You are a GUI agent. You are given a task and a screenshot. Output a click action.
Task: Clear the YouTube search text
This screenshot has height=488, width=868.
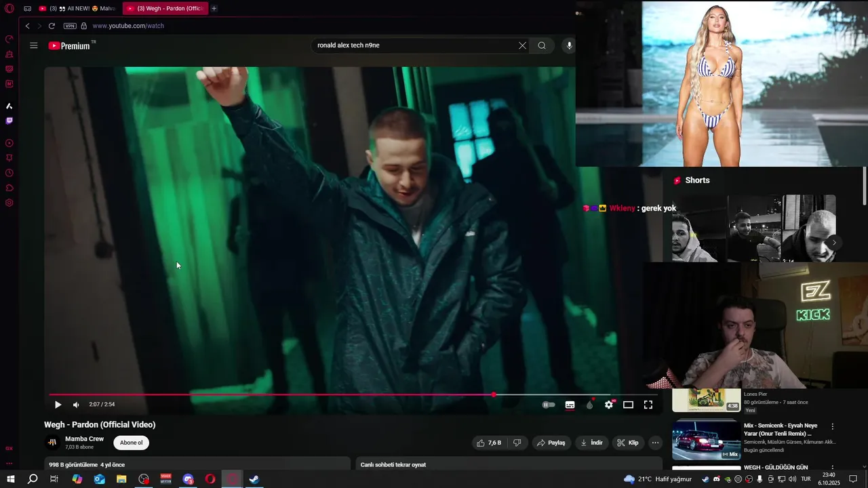522,45
